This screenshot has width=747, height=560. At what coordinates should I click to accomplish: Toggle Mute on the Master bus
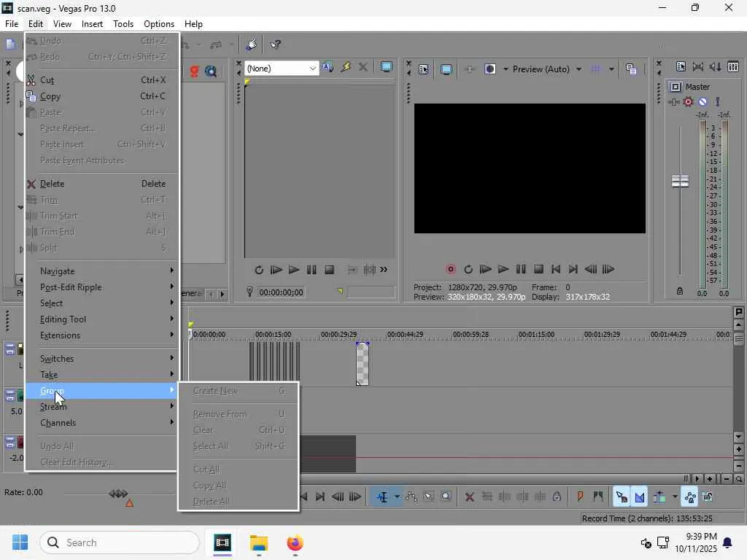(x=703, y=101)
